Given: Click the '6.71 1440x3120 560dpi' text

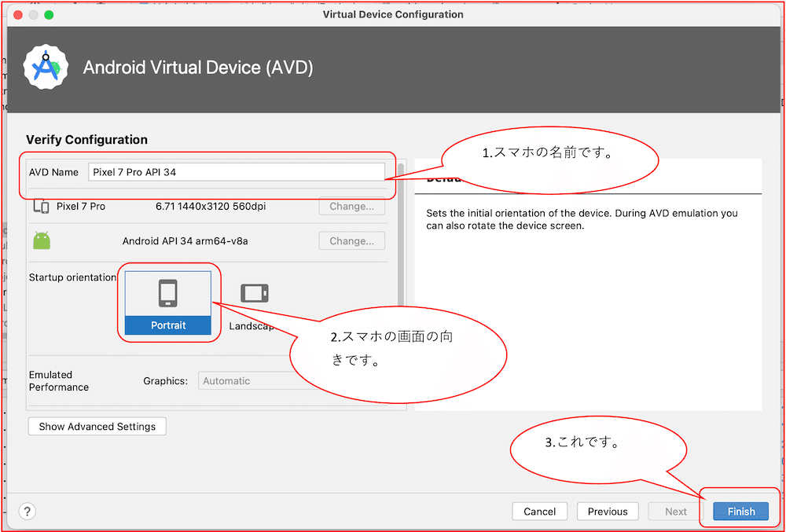Looking at the screenshot, I should [211, 207].
